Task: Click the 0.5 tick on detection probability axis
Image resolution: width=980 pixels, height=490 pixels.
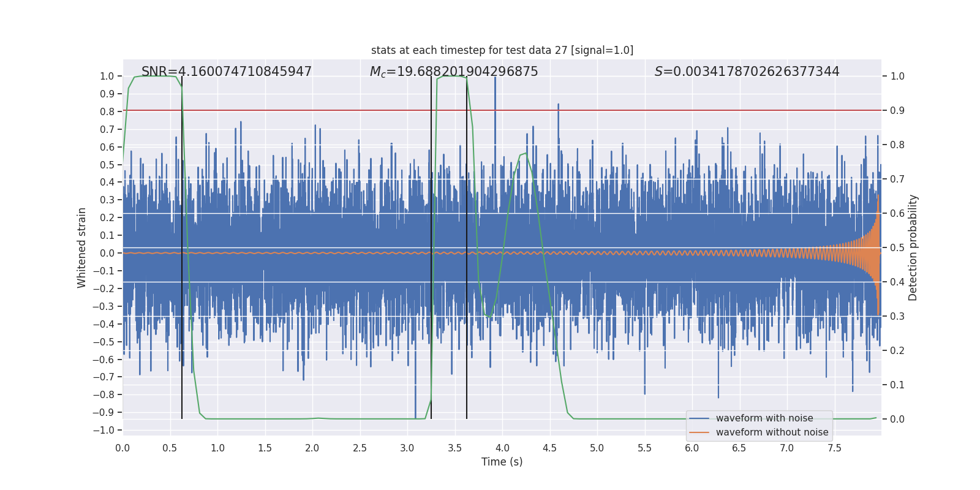Action: point(897,247)
